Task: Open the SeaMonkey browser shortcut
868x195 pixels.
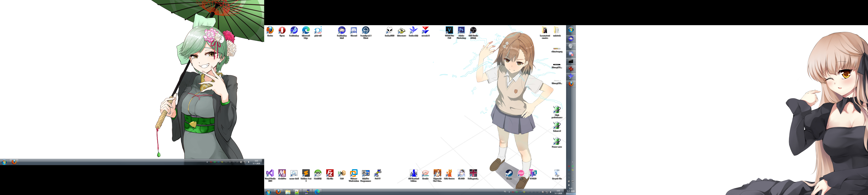Action: (x=294, y=32)
